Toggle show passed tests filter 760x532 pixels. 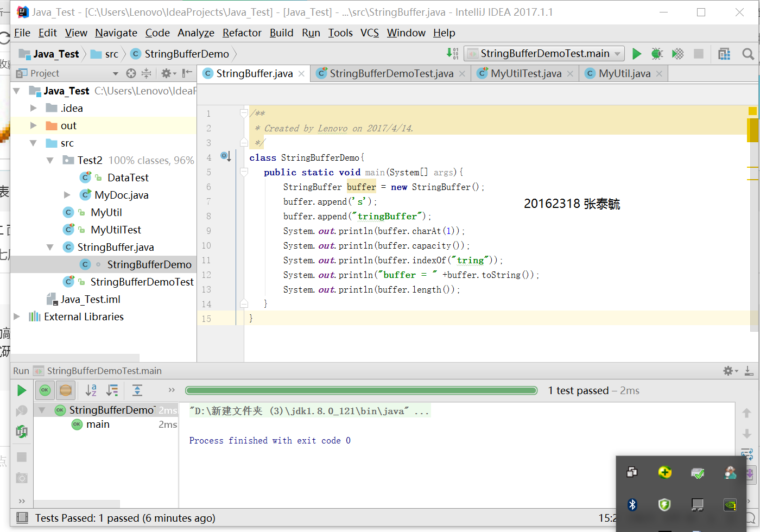[x=45, y=390]
